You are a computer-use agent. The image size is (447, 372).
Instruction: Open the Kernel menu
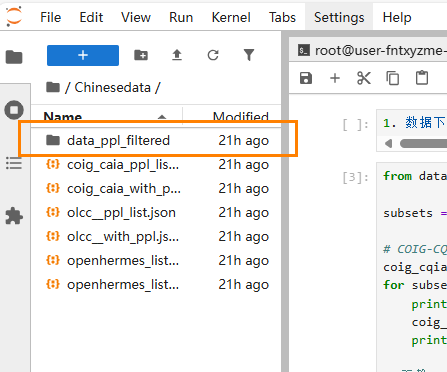231,17
